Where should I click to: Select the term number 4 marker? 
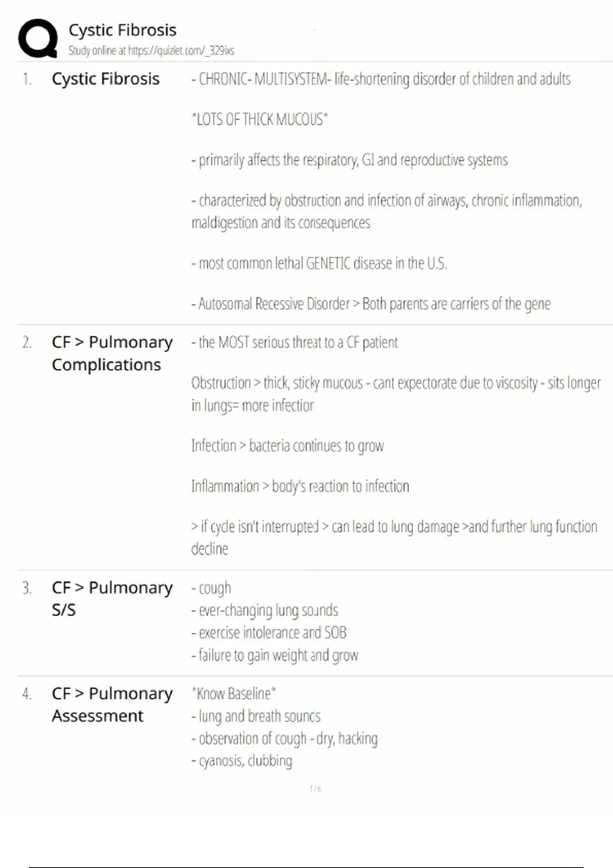pos(27,694)
